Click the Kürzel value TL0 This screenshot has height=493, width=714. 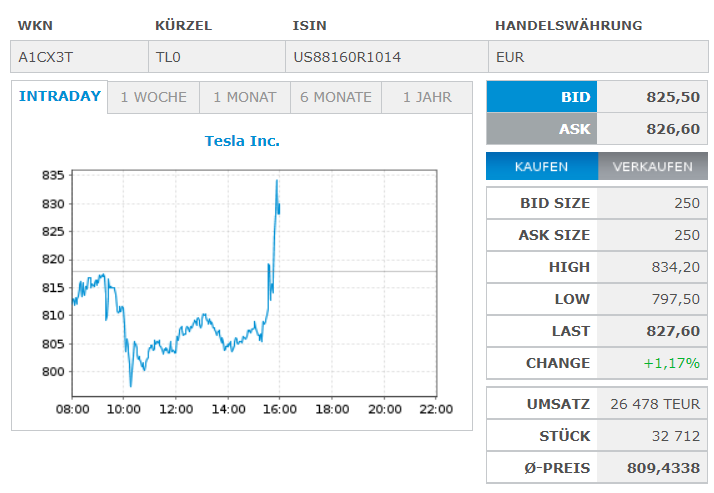169,57
